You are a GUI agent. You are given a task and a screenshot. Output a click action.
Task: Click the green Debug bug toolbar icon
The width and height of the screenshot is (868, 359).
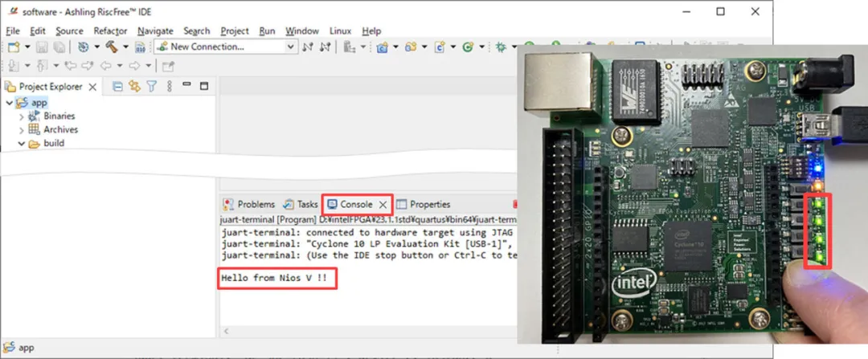501,47
